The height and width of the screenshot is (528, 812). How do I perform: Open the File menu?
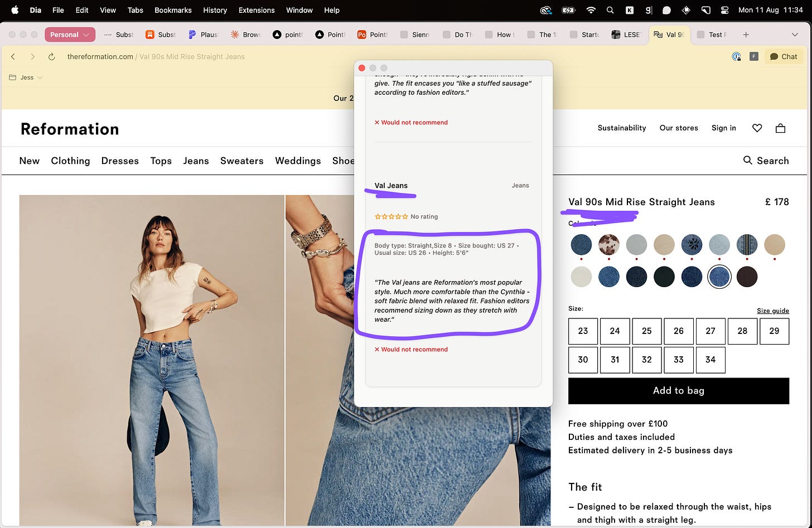(x=58, y=10)
